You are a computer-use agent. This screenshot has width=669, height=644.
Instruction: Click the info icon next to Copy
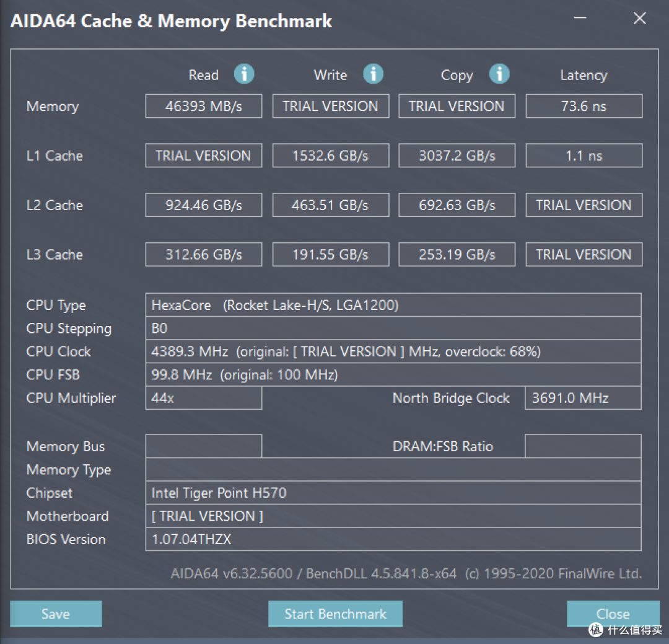point(499,74)
